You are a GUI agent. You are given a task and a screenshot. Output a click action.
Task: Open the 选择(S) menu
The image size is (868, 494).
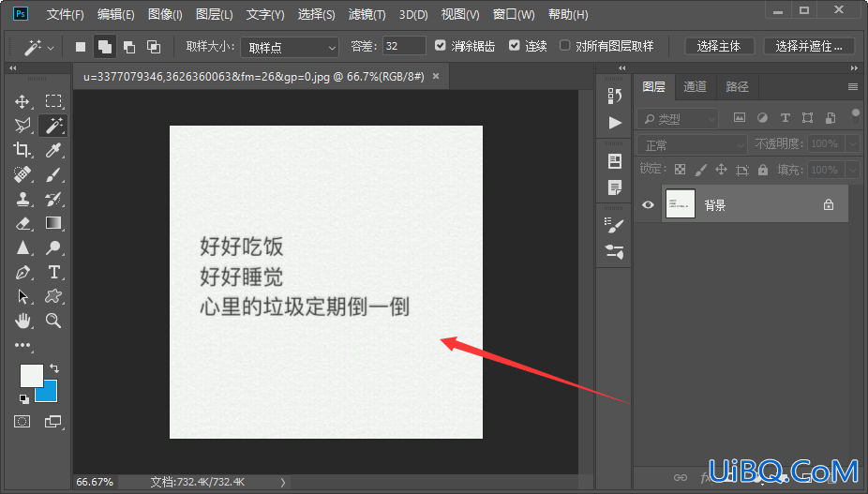click(316, 14)
